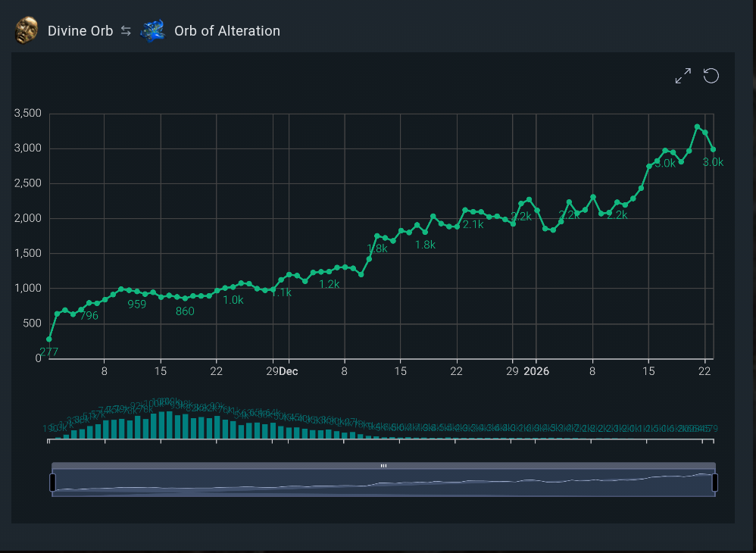The image size is (756, 553).
Task: Swap currency pair with arrows icon
Action: [x=126, y=31]
